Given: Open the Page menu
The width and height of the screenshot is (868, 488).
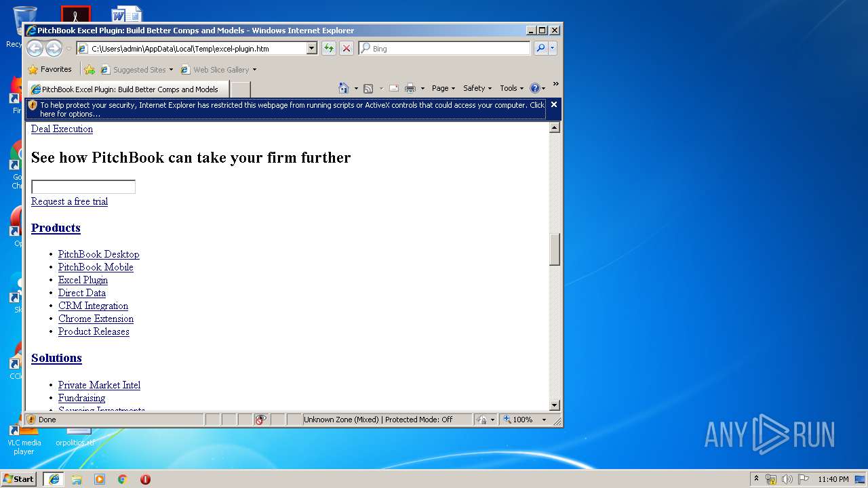Looking at the screenshot, I should pos(443,88).
